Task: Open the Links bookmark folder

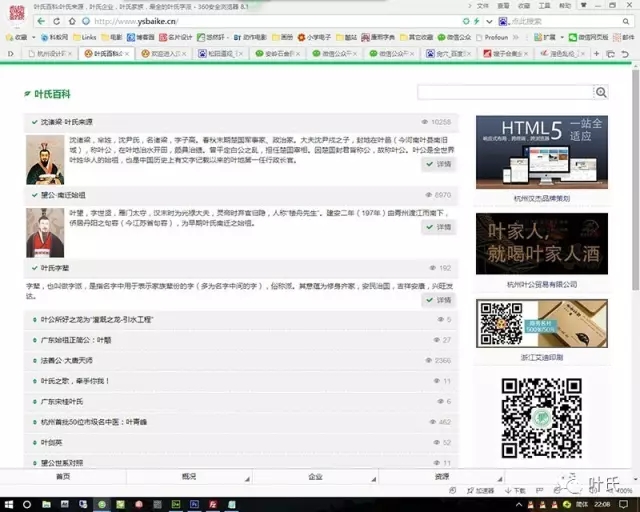Action: click(84, 37)
